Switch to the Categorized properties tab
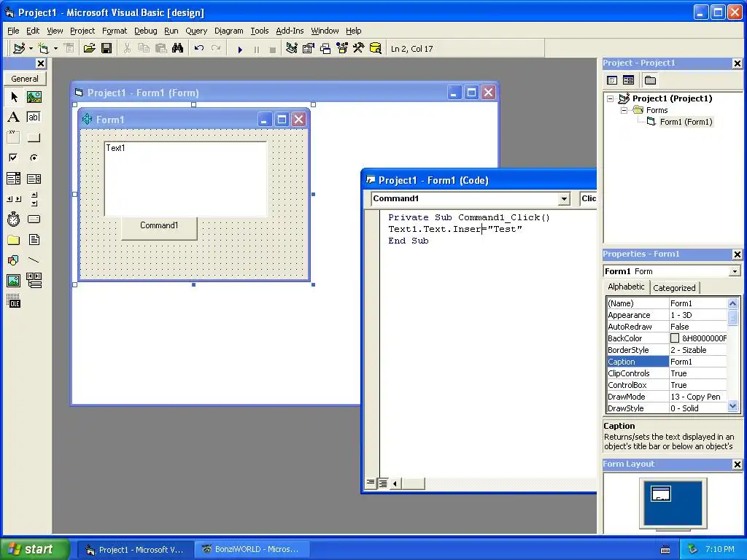This screenshot has height=560, width=747. point(674,287)
